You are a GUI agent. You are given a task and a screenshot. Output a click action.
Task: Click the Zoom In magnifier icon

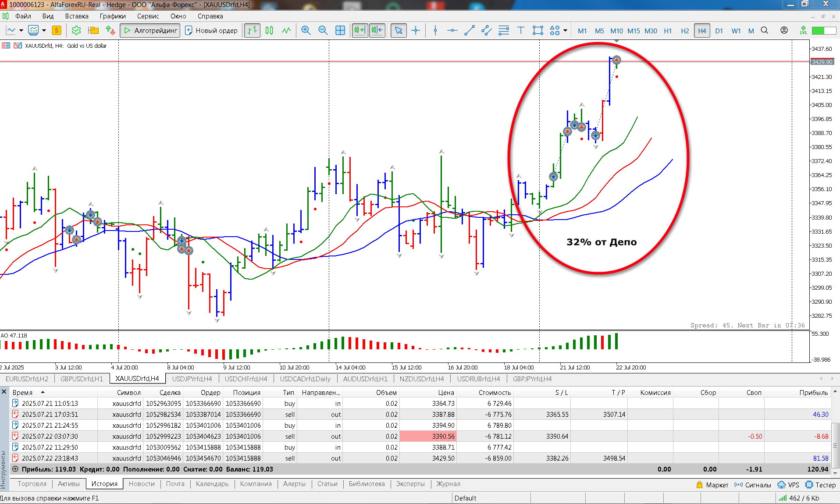[x=306, y=30]
